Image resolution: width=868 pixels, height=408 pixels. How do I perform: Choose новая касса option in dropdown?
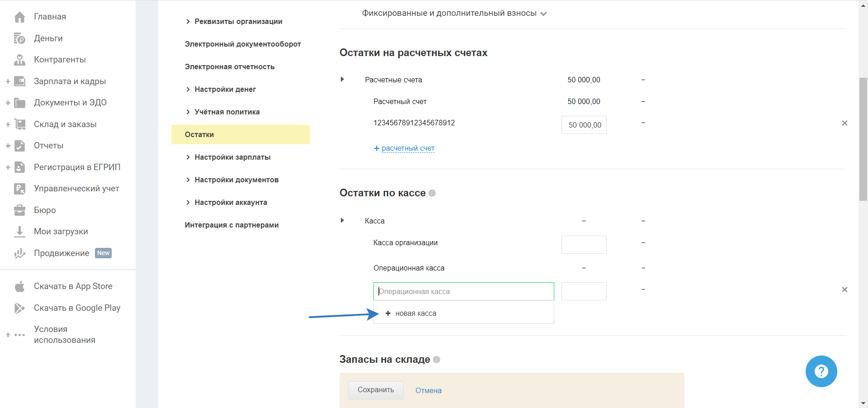pos(415,313)
